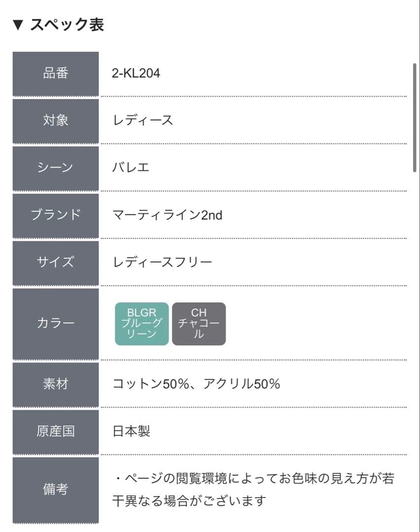Click the バレエ scene value

click(131, 167)
